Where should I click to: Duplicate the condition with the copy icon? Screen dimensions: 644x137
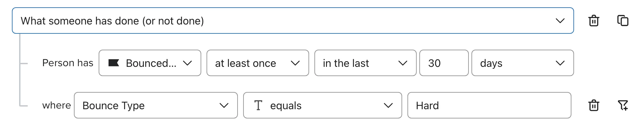click(x=623, y=21)
